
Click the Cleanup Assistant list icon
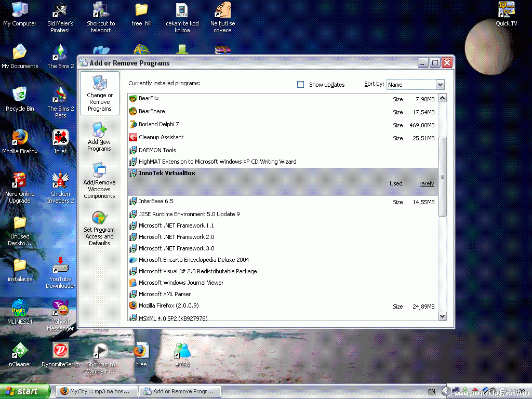click(132, 137)
